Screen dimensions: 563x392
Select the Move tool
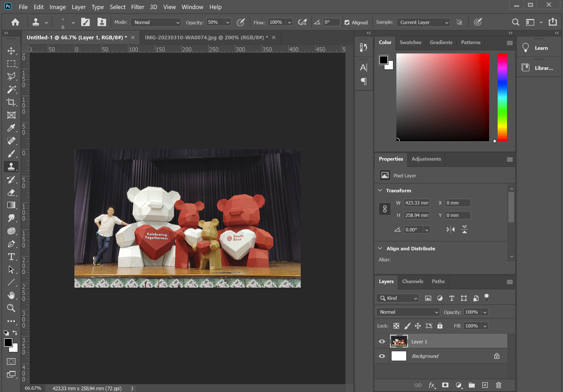(11, 51)
